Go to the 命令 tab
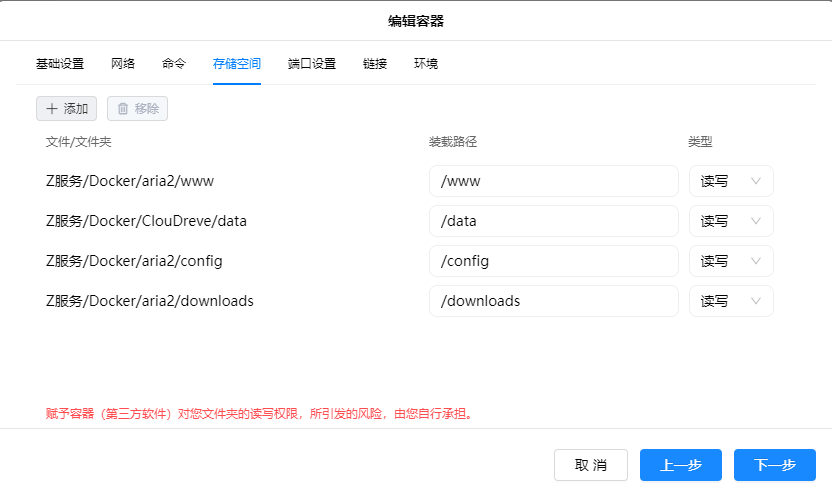 174,63
